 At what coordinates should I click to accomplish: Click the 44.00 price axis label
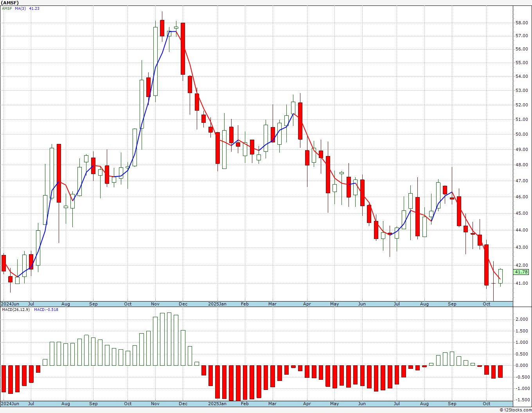pos(522,230)
